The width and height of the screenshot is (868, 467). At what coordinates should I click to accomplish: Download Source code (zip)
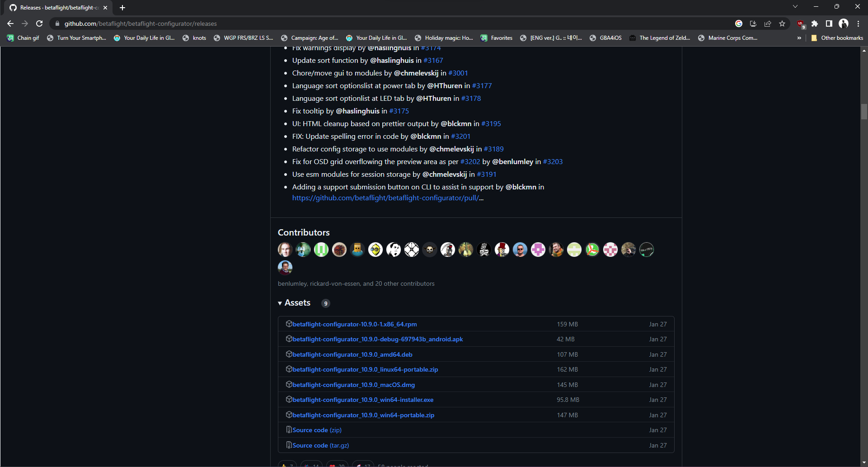[317, 430]
